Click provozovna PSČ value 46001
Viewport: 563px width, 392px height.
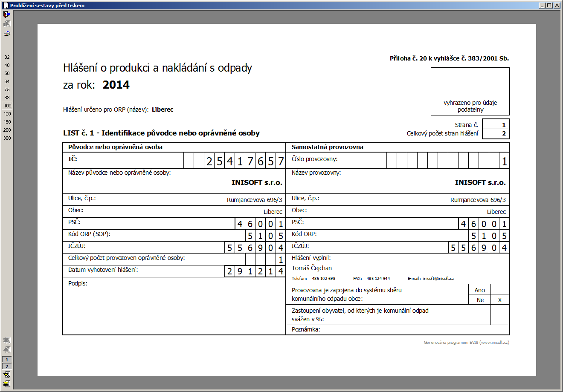484,224
